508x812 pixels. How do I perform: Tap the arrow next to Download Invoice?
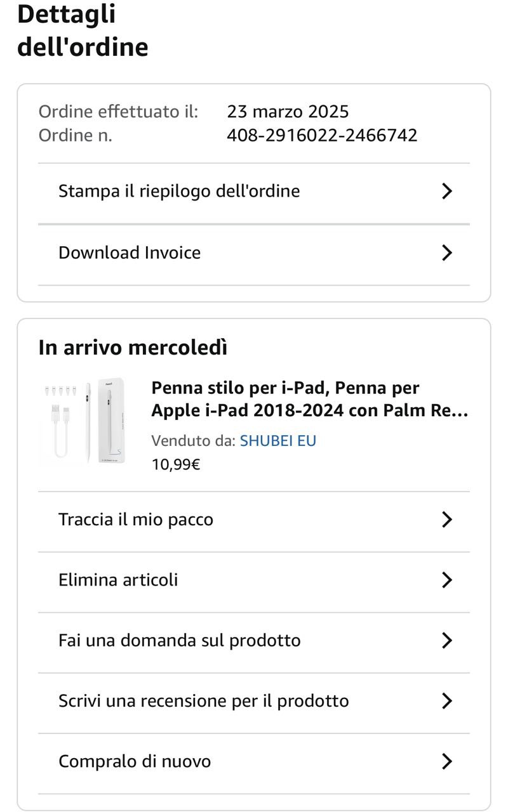[446, 252]
